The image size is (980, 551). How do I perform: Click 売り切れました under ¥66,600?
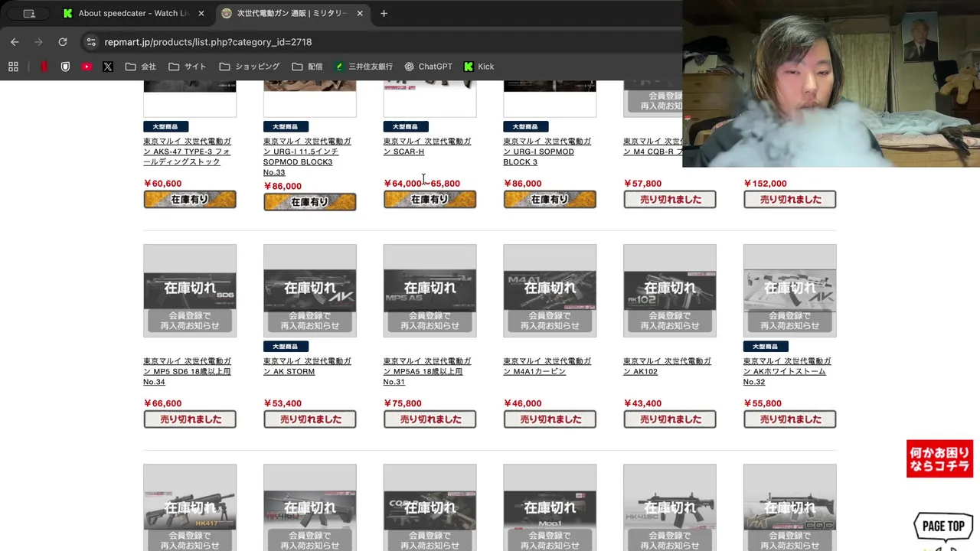click(x=190, y=419)
